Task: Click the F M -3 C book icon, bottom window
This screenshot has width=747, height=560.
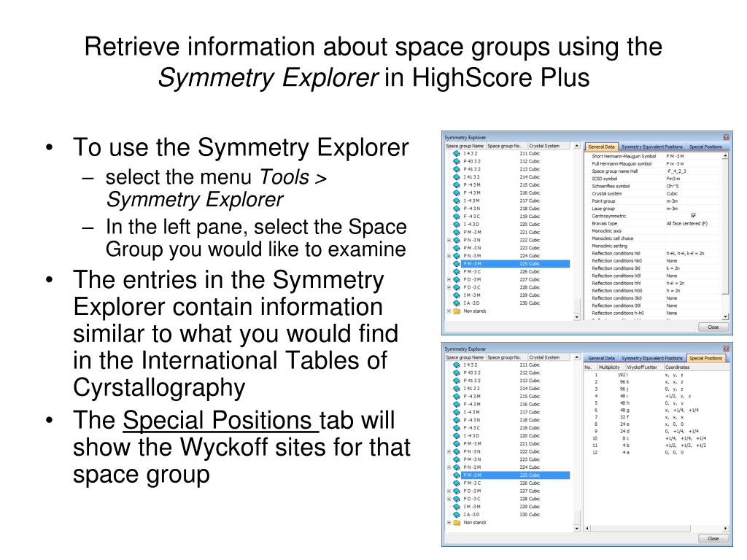Action: coord(457,483)
